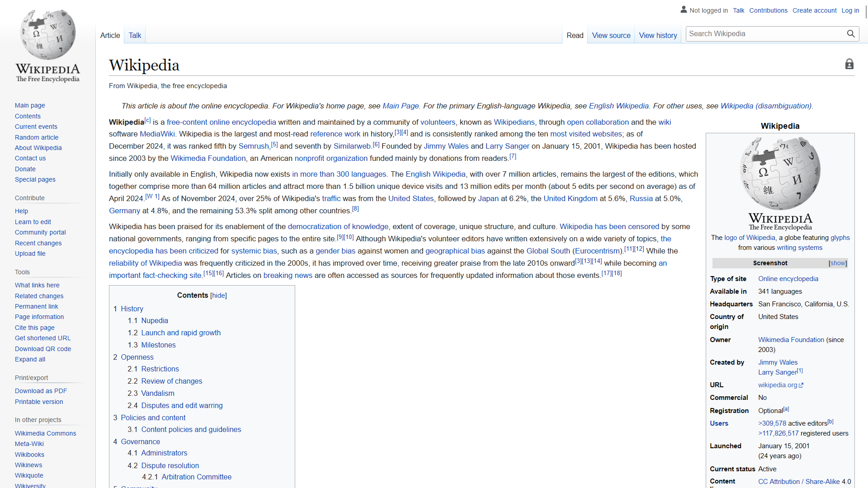This screenshot has width=868, height=488.
Task: Open the Contributions link at top
Action: [768, 10]
